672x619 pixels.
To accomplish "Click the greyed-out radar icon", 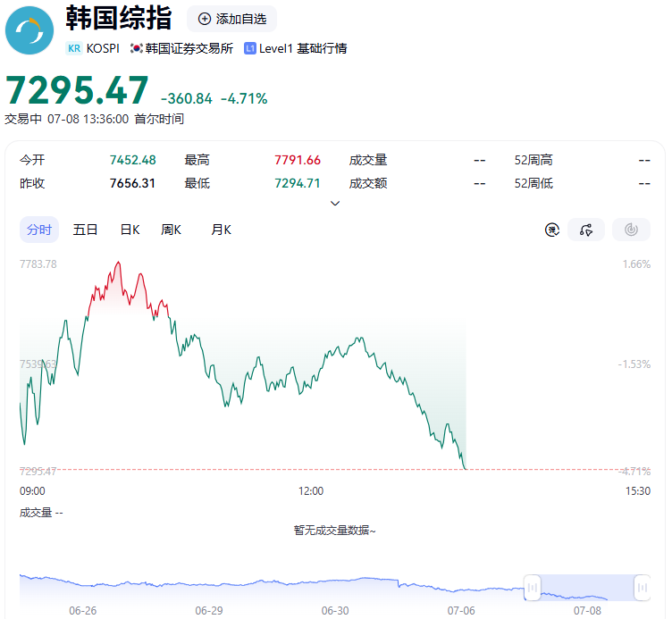I will (x=631, y=230).
